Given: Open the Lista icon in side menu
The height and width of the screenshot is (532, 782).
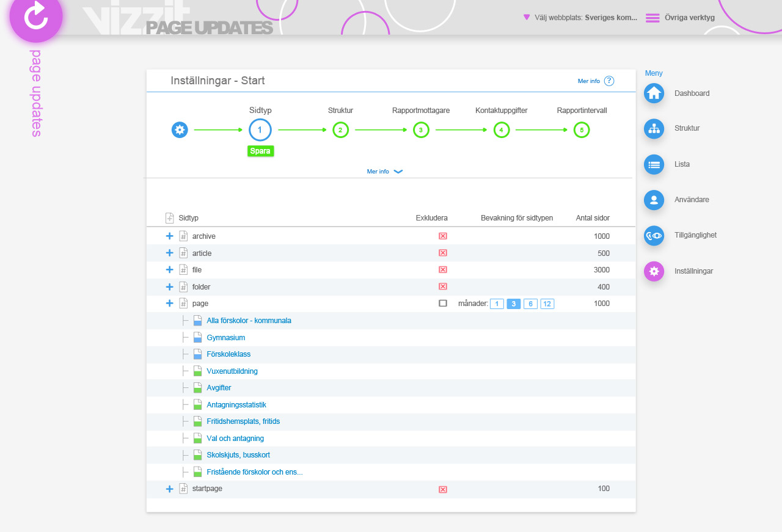Looking at the screenshot, I should pyautogui.click(x=654, y=164).
